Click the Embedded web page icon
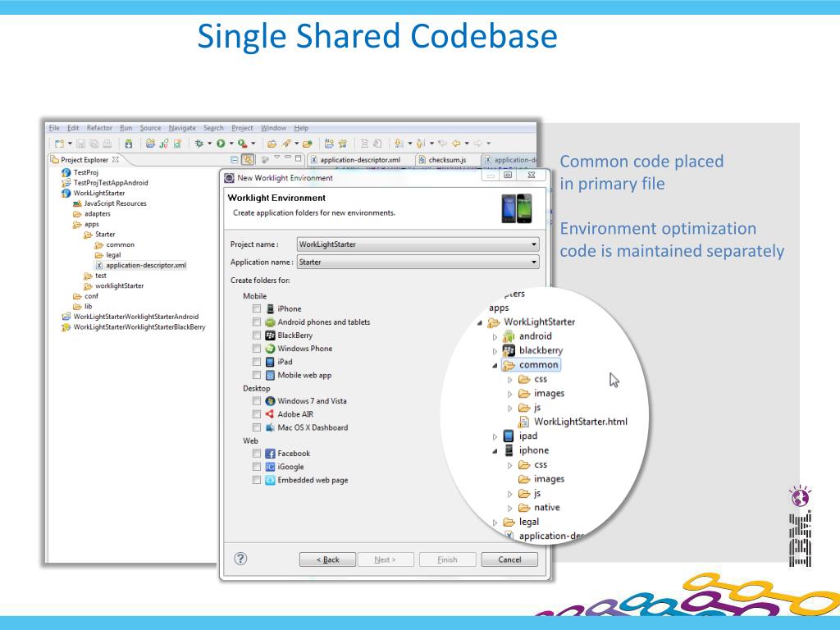The width and height of the screenshot is (840, 630). click(x=271, y=480)
